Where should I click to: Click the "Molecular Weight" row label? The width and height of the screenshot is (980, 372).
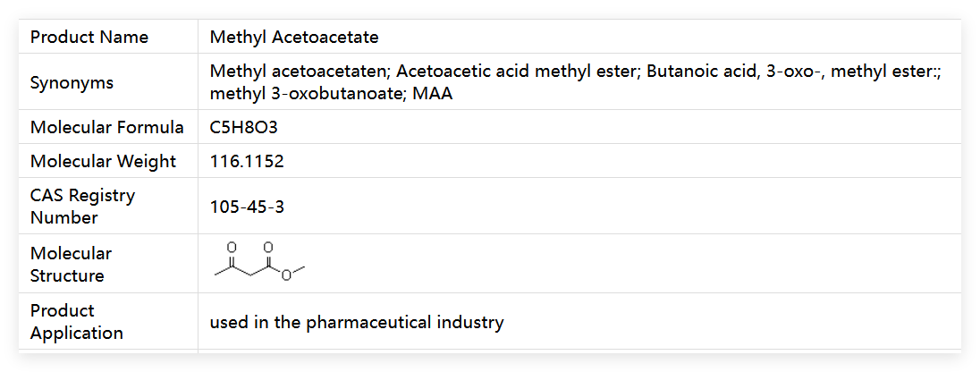pos(103,162)
